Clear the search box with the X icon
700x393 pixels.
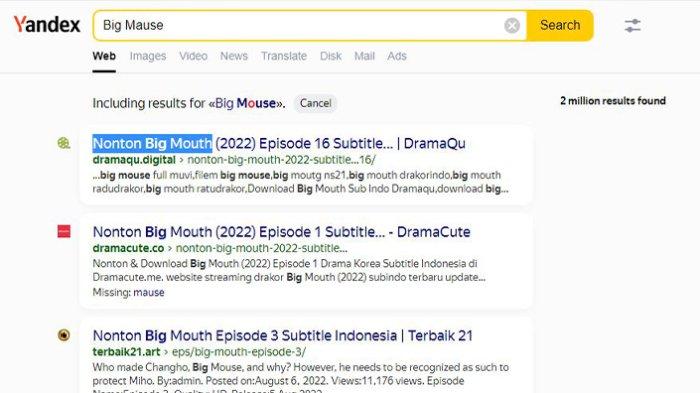click(512, 25)
